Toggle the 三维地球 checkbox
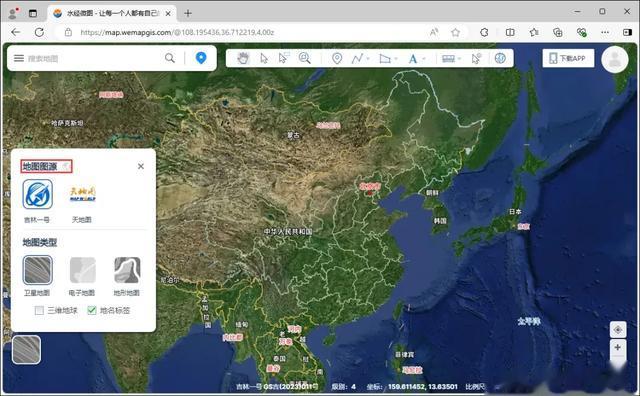This screenshot has width=640, height=396. coord(39,311)
